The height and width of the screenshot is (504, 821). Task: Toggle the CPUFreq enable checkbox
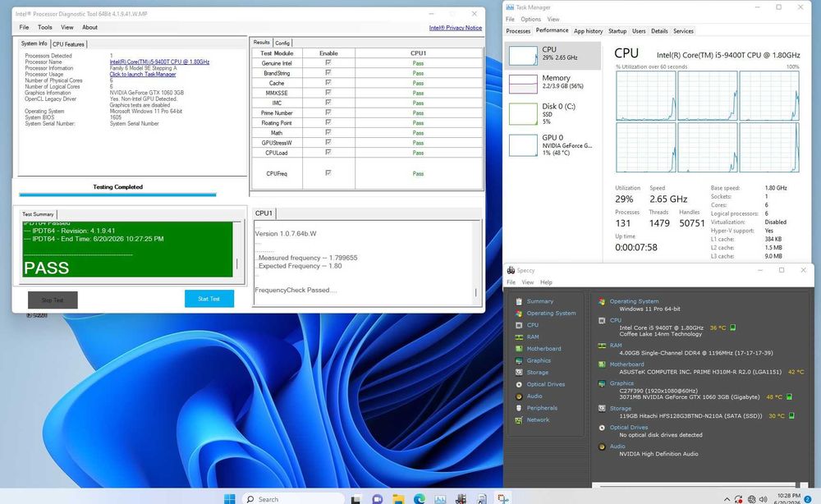(x=328, y=172)
